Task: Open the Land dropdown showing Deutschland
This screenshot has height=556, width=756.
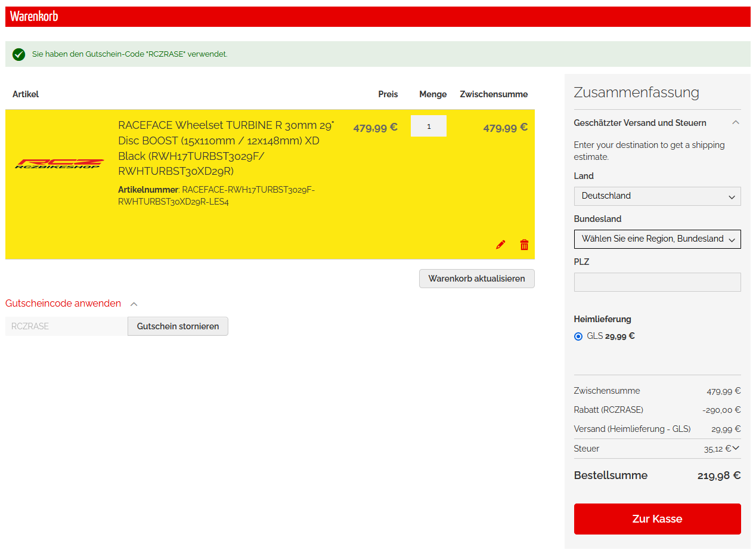Action: [657, 196]
